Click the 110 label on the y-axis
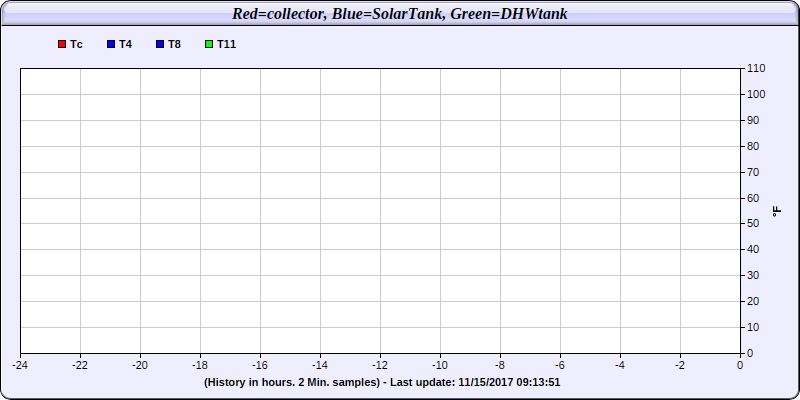The image size is (800, 400). pyautogui.click(x=756, y=68)
